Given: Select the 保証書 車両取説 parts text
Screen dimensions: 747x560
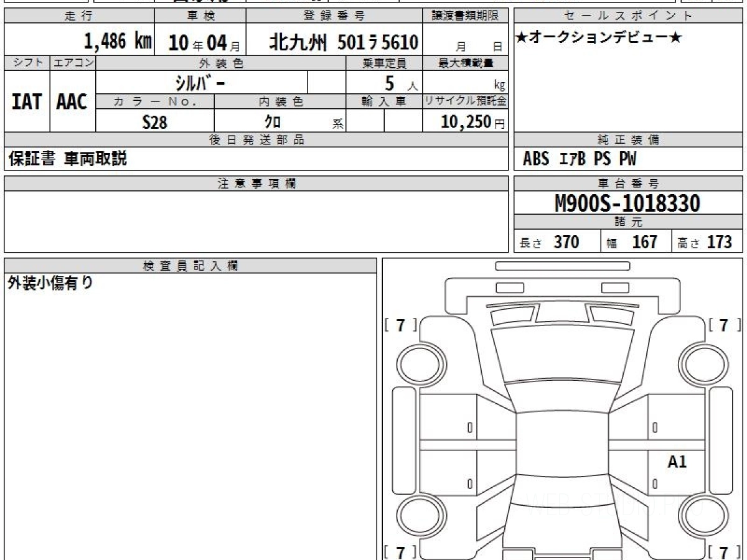Looking at the screenshot, I should click(67, 159).
